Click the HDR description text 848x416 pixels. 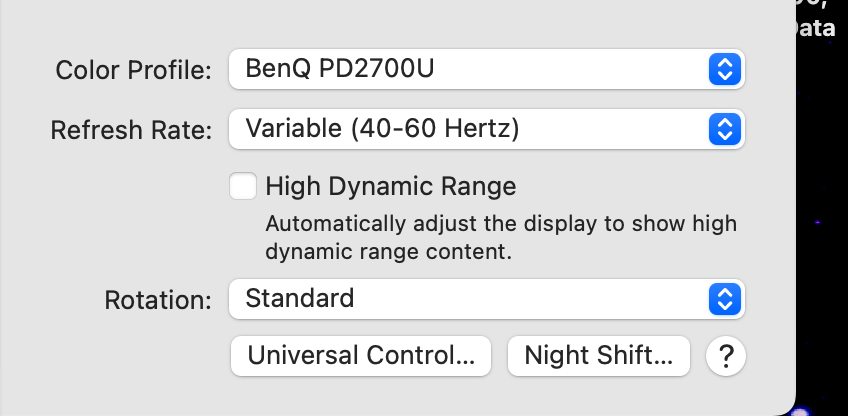pyautogui.click(x=500, y=237)
